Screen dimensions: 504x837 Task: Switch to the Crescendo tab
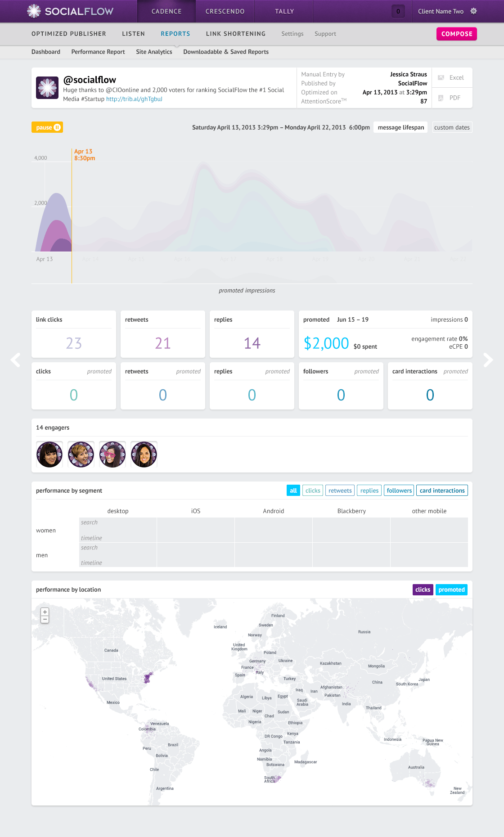tap(225, 11)
